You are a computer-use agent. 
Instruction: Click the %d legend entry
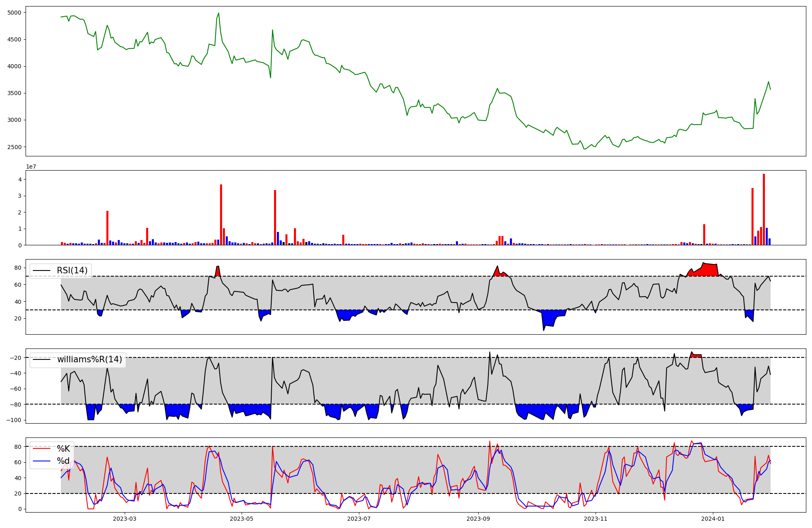point(63,461)
